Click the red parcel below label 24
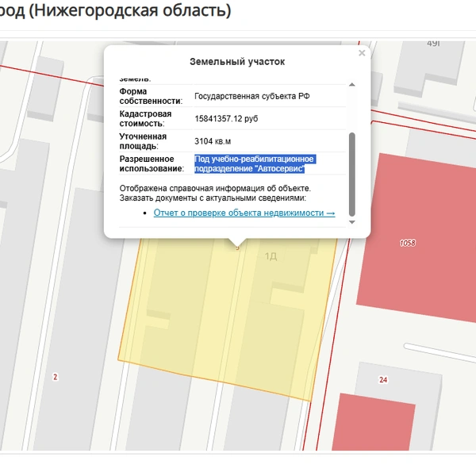Screen dimensions: 476x476 point(374,424)
